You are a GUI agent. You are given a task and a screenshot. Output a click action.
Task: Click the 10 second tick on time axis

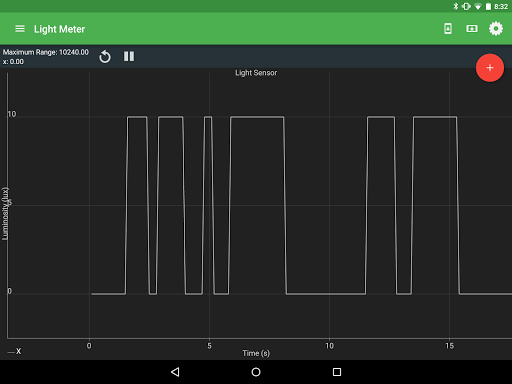tap(329, 346)
